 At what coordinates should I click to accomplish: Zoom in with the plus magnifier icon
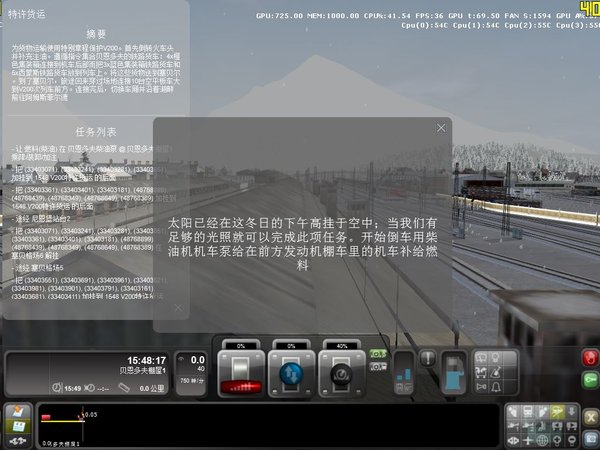[557, 440]
